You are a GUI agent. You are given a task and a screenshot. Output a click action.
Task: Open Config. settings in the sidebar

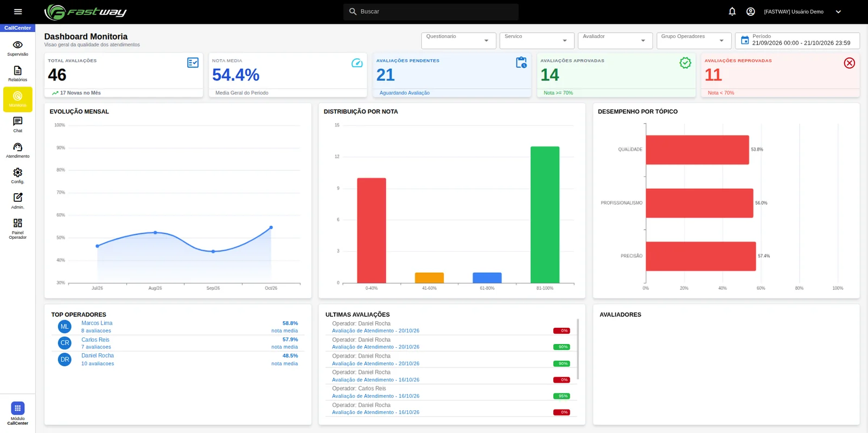(18, 176)
